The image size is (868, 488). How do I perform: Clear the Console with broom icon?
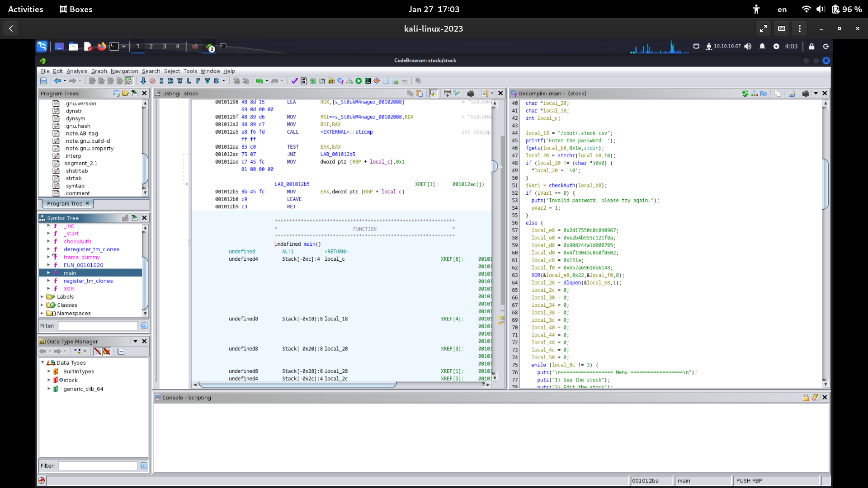coord(815,398)
